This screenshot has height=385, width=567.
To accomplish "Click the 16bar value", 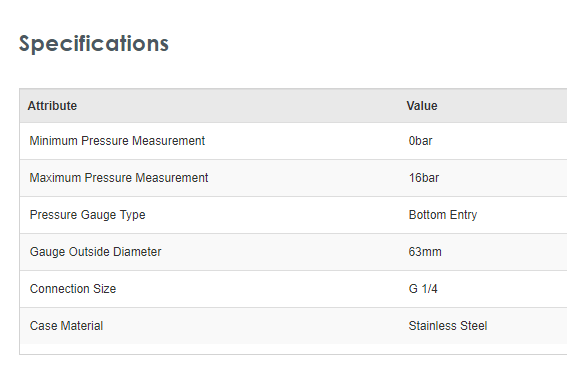I will tap(424, 178).
